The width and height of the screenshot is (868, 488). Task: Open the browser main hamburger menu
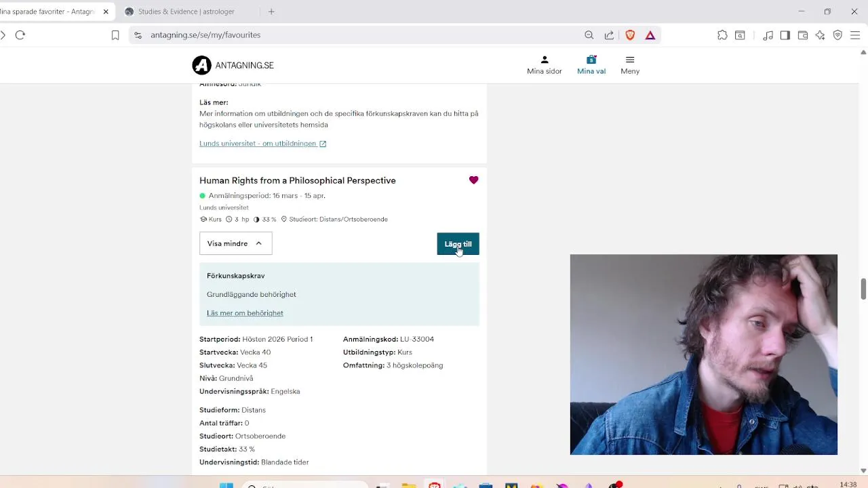pyautogui.click(x=855, y=35)
